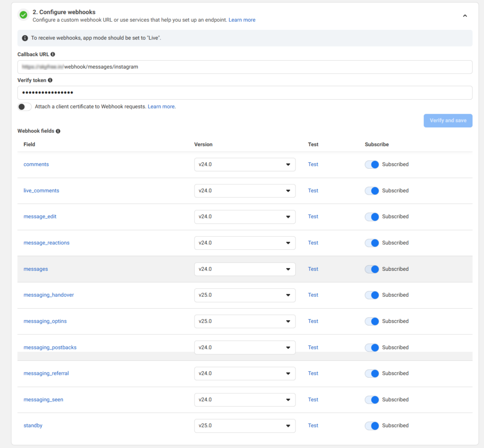Click the Callback URL info icon

click(x=53, y=54)
